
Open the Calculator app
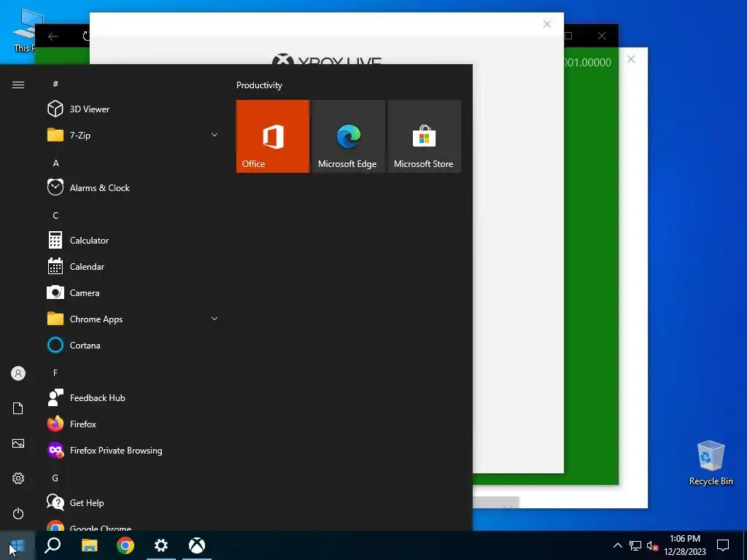[x=133, y=241]
